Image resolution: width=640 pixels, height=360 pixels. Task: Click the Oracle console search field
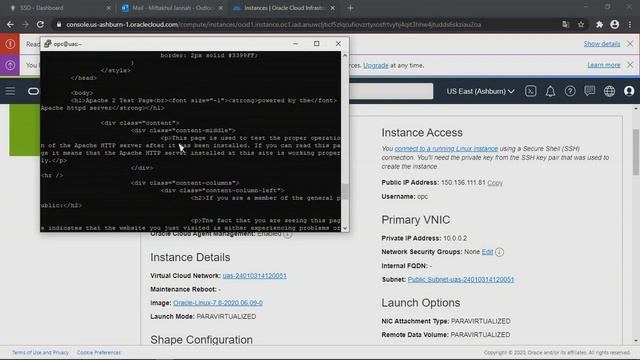pos(391,91)
